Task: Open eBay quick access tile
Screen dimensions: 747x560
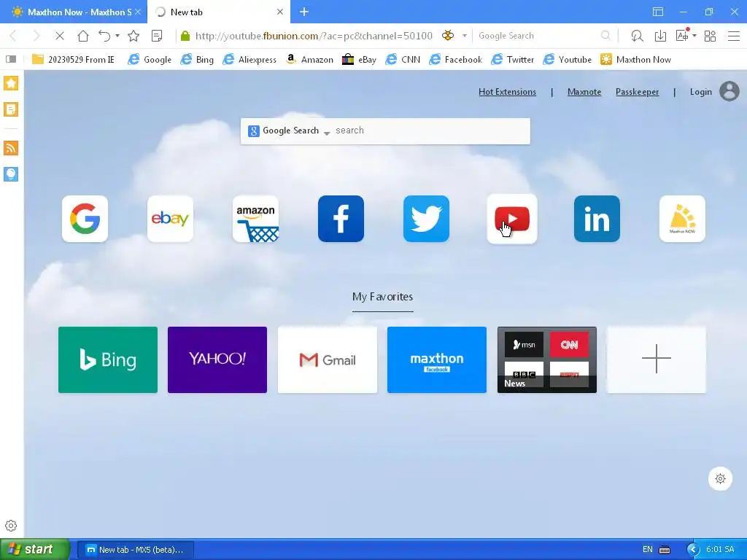Action: tap(170, 219)
